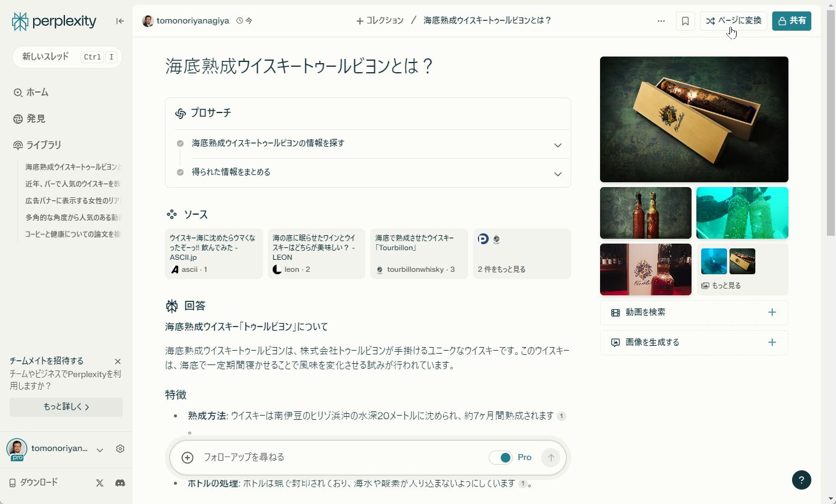Open the account dropdown next to tomonoriyan
The height and width of the screenshot is (504, 836).
click(99, 449)
